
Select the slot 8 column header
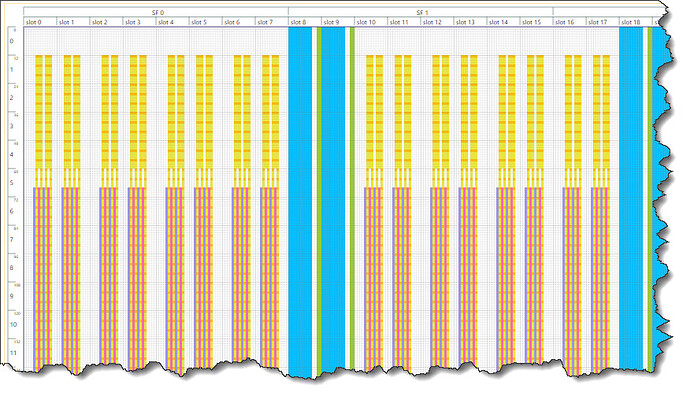pos(305,22)
